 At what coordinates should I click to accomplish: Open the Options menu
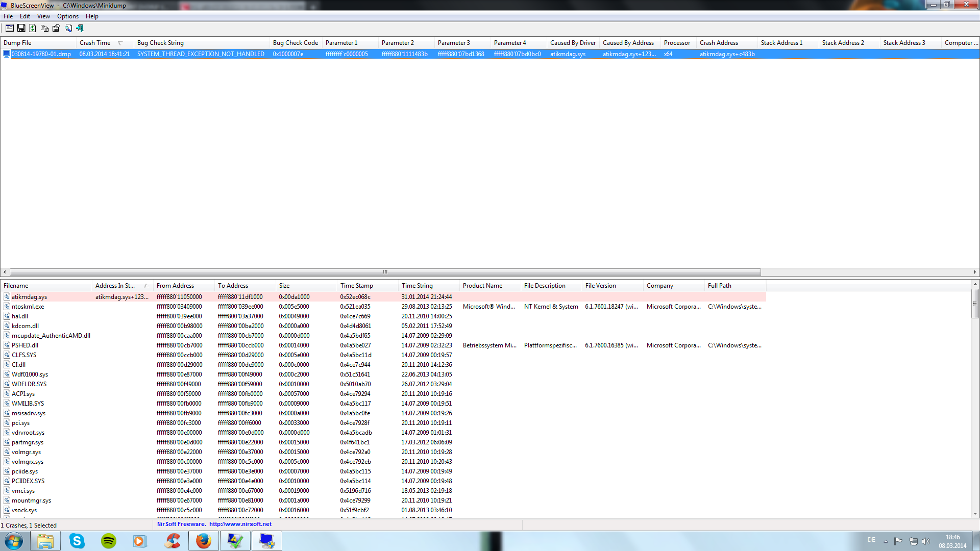(x=67, y=16)
